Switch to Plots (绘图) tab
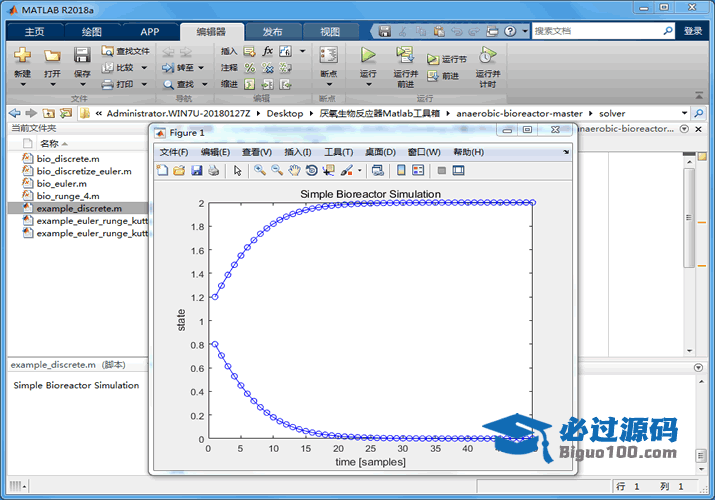The height and width of the screenshot is (500, 715). [92, 31]
